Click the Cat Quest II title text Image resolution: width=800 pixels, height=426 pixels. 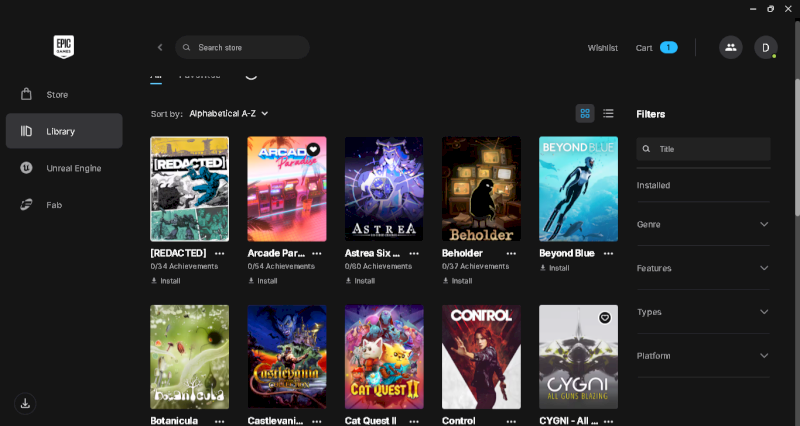tap(370, 421)
